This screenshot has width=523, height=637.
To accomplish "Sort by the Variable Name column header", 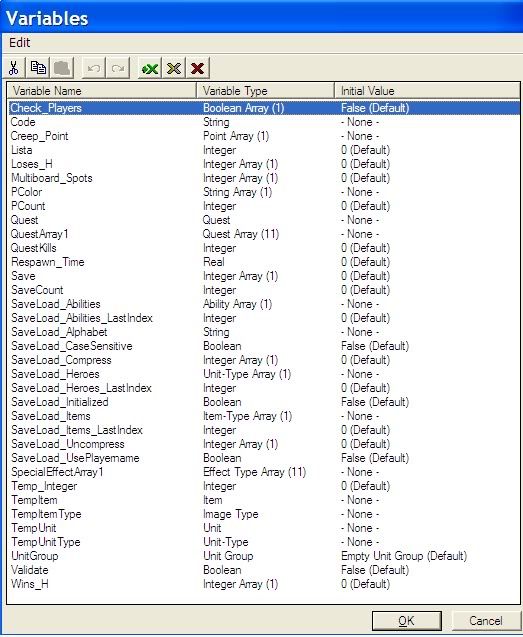I will 102,91.
